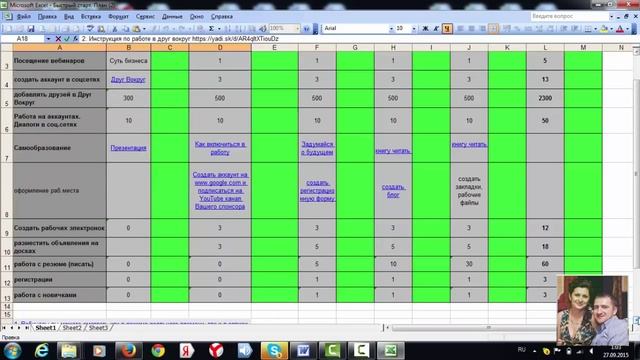
Task: Apply red font color with the A swatch
Action: [x=620, y=29]
